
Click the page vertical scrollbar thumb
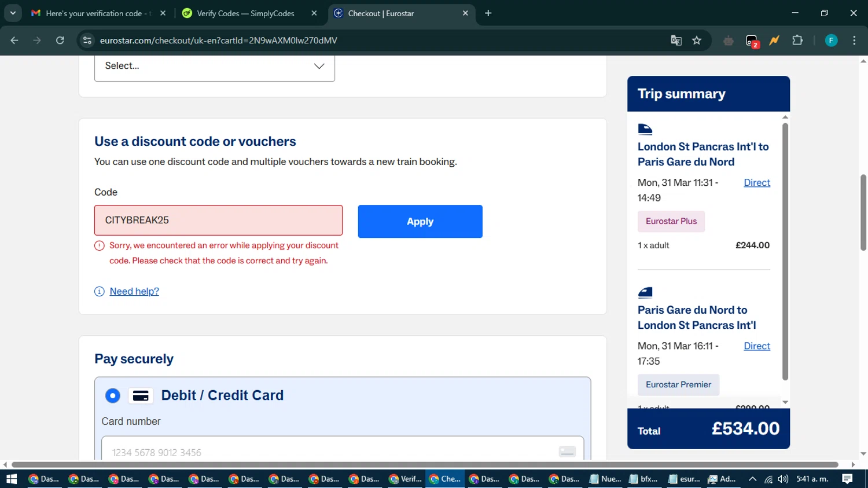tap(863, 212)
